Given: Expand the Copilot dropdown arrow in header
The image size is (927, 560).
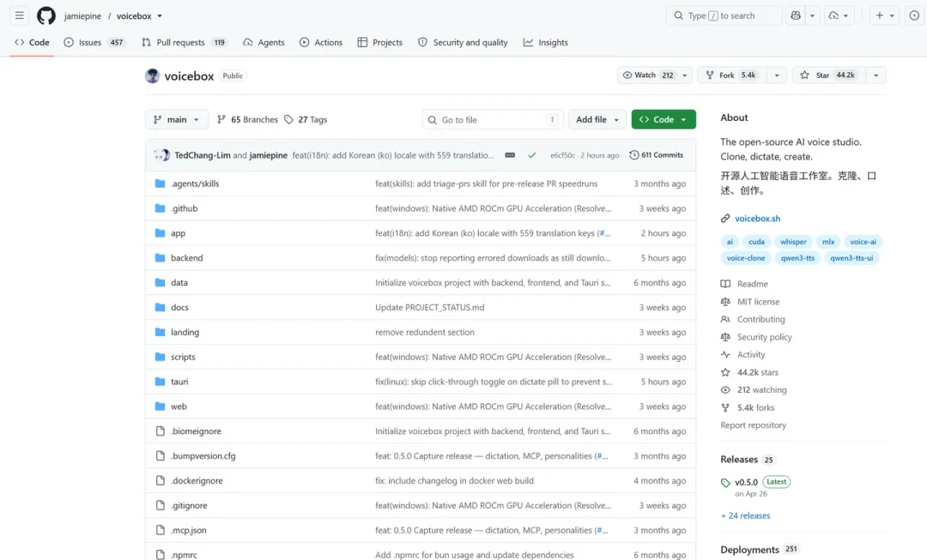Looking at the screenshot, I should 812,15.
